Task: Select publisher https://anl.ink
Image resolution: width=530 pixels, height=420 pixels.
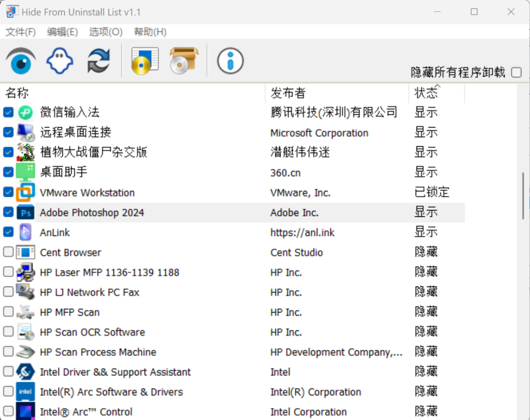Action: [x=302, y=233]
